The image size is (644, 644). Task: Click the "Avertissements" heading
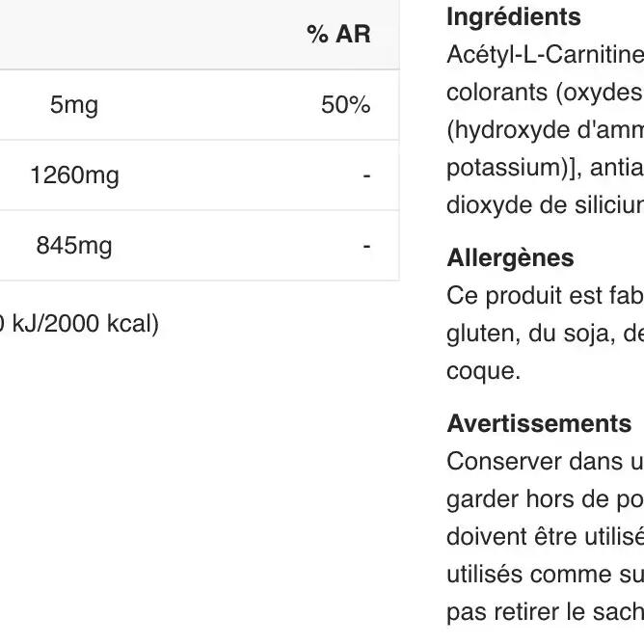[x=539, y=424]
